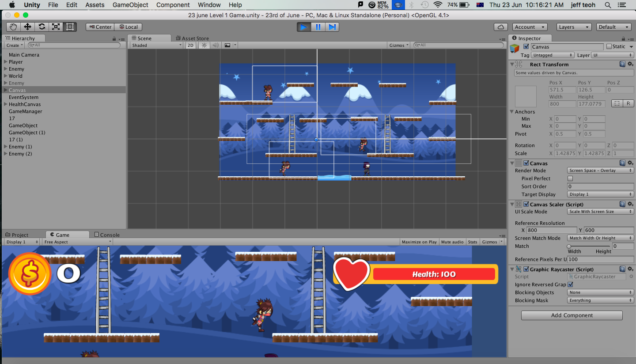Toggle Graphic Raycaster enabled checkbox
This screenshot has width=636, height=364.
click(x=526, y=269)
